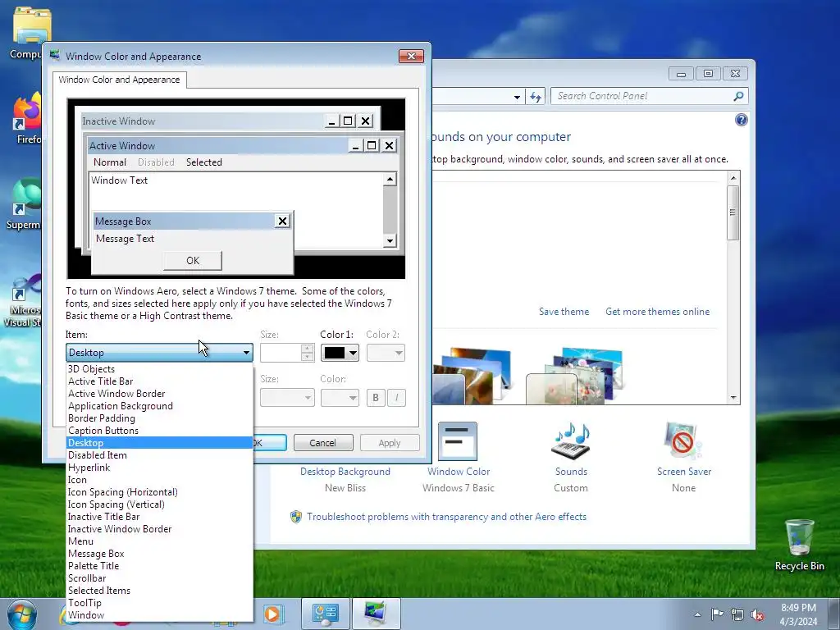Click the Selected preview menu item

tap(204, 162)
